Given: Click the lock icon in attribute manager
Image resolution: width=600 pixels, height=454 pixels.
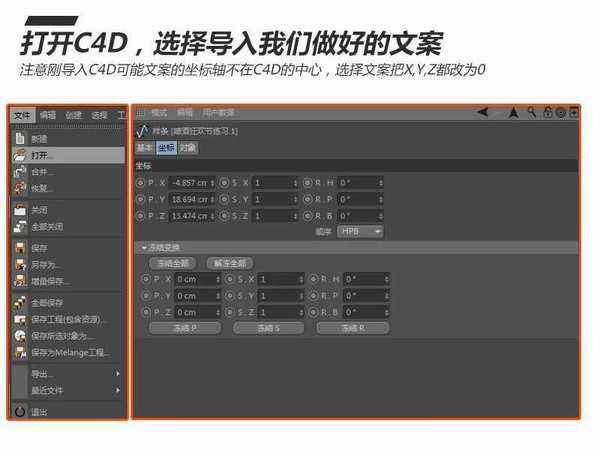Looking at the screenshot, I should pos(546,112).
